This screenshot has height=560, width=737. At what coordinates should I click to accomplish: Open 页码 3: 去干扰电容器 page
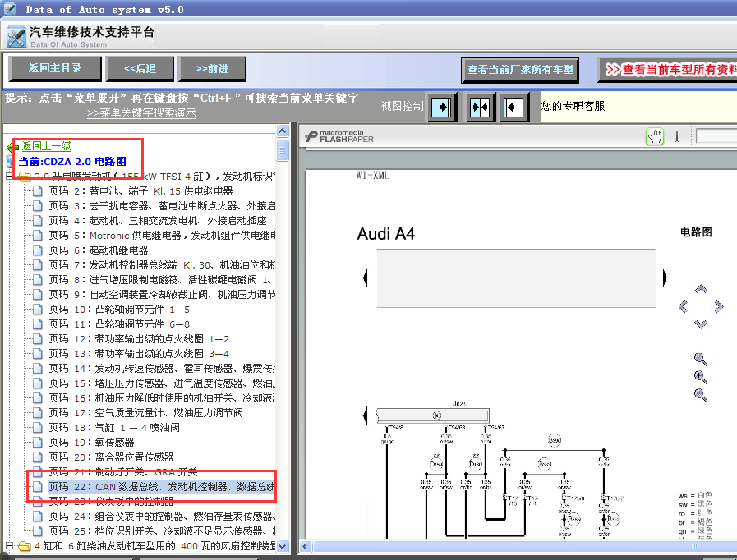point(162,206)
